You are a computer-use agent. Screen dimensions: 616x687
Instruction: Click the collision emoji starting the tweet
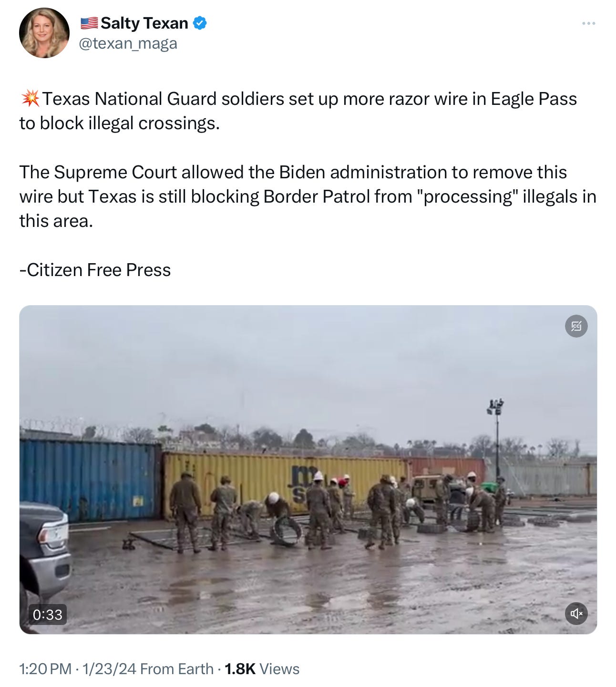tap(30, 99)
